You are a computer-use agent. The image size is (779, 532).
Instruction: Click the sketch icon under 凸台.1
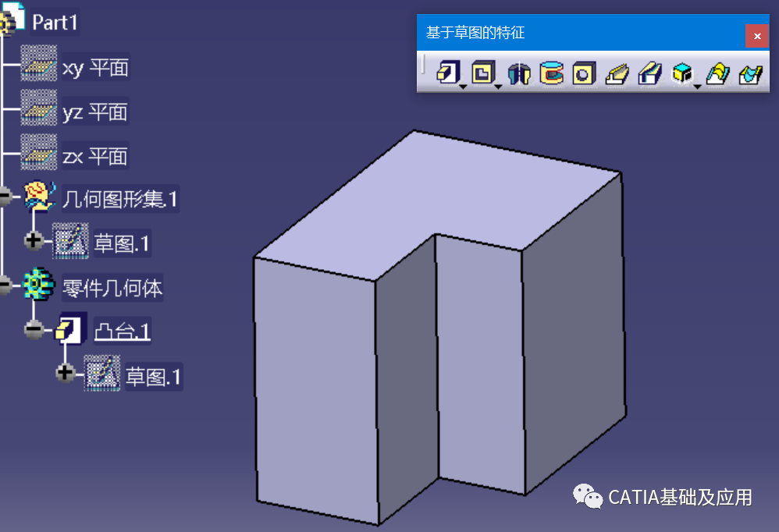[x=101, y=373]
